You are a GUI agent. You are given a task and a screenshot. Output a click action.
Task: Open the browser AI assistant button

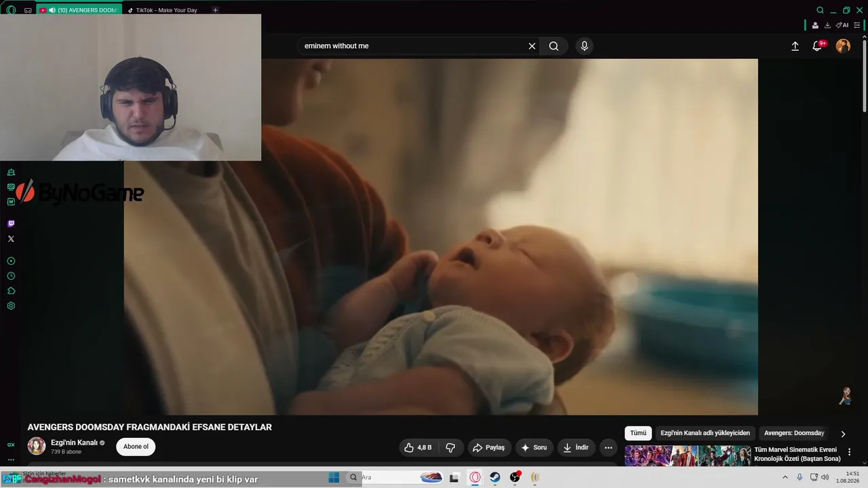842,25
